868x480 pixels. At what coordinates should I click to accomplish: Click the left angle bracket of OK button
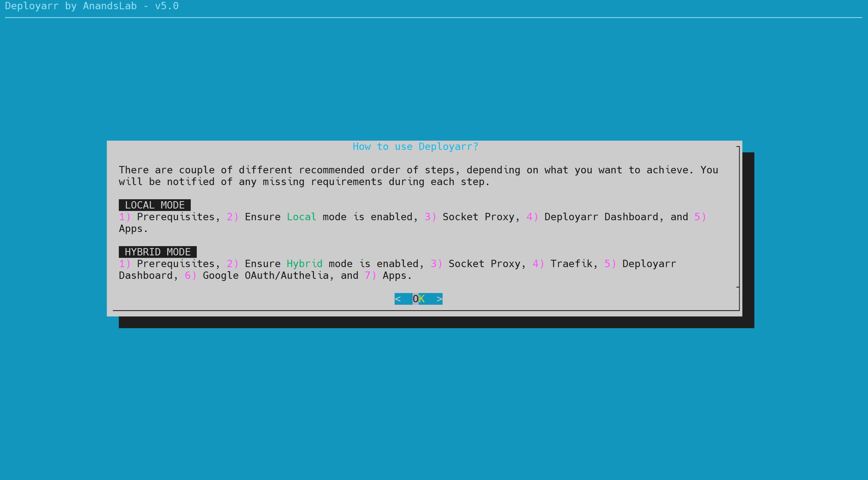point(398,299)
